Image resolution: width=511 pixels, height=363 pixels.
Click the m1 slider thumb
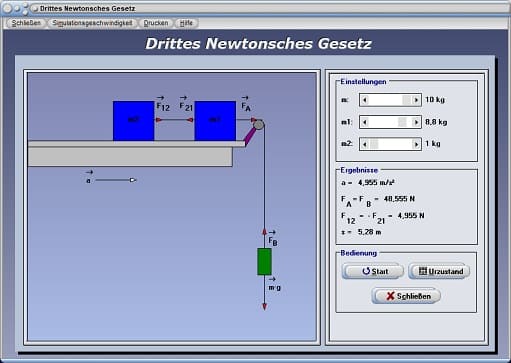tap(402, 122)
